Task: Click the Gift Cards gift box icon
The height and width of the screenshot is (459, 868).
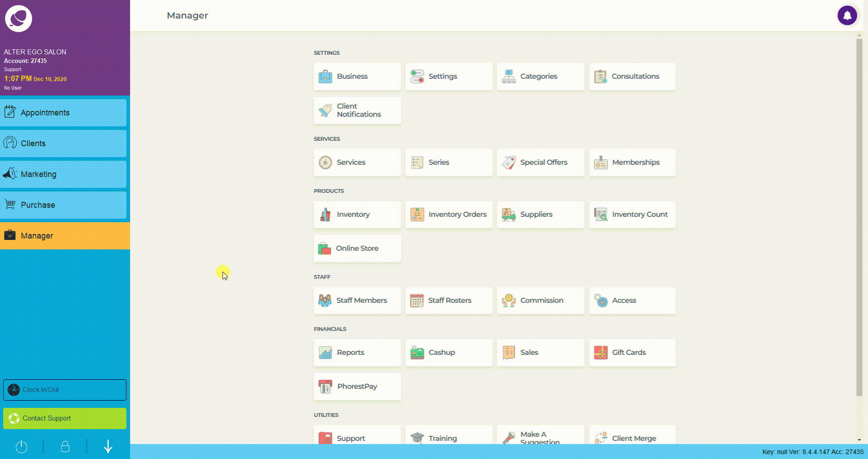Action: 600,353
